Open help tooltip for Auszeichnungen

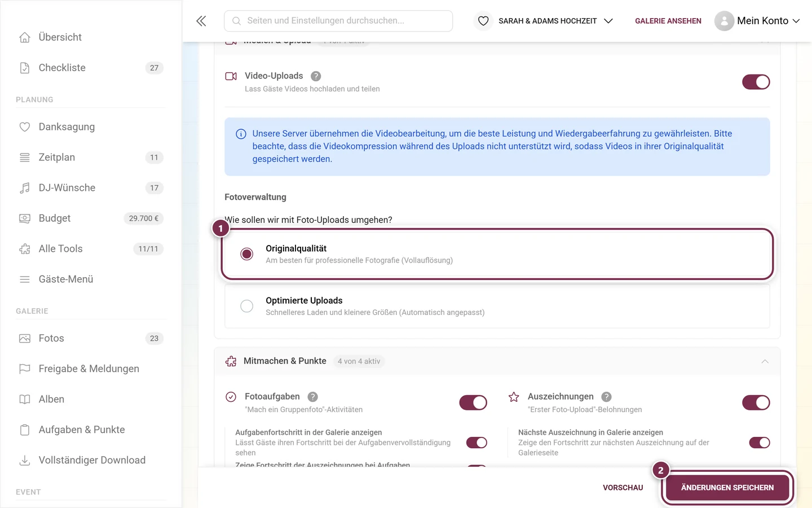606,397
